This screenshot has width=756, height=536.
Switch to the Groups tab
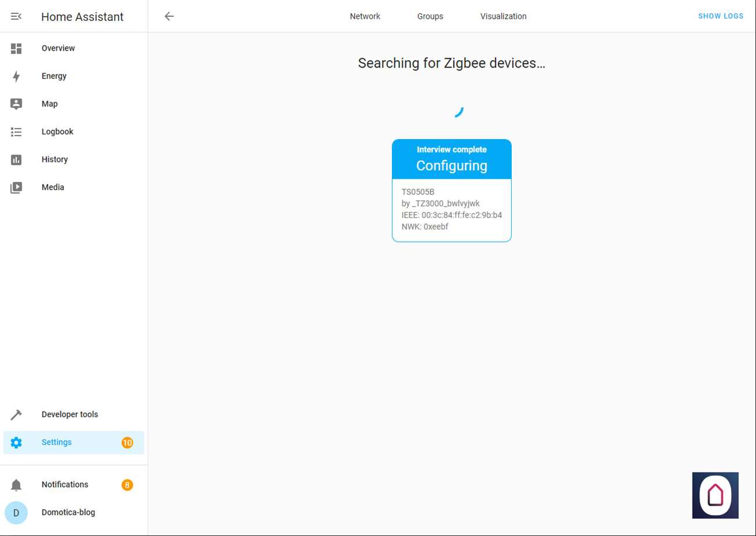pyautogui.click(x=430, y=16)
